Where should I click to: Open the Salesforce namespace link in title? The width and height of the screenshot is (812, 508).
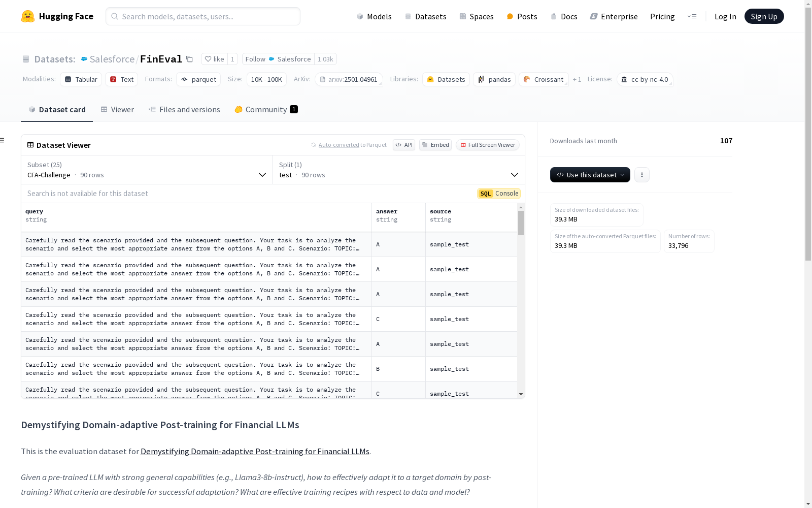(112, 59)
